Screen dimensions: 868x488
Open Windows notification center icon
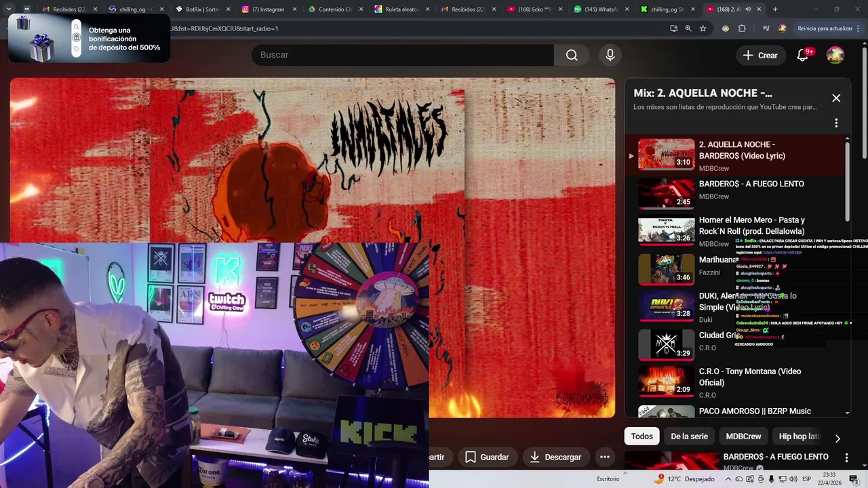pos(854,479)
